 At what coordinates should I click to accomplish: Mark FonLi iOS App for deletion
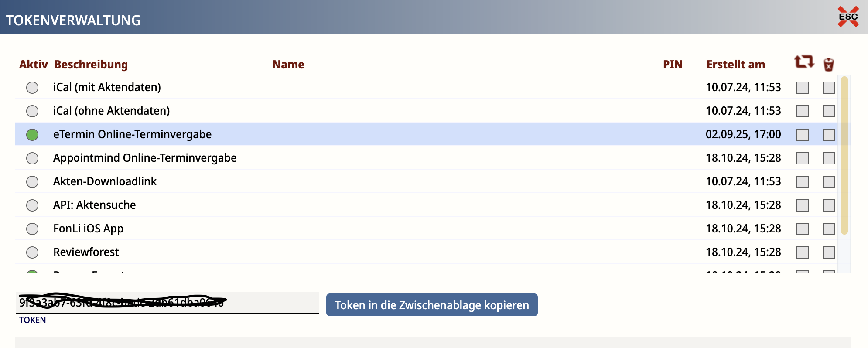point(828,229)
